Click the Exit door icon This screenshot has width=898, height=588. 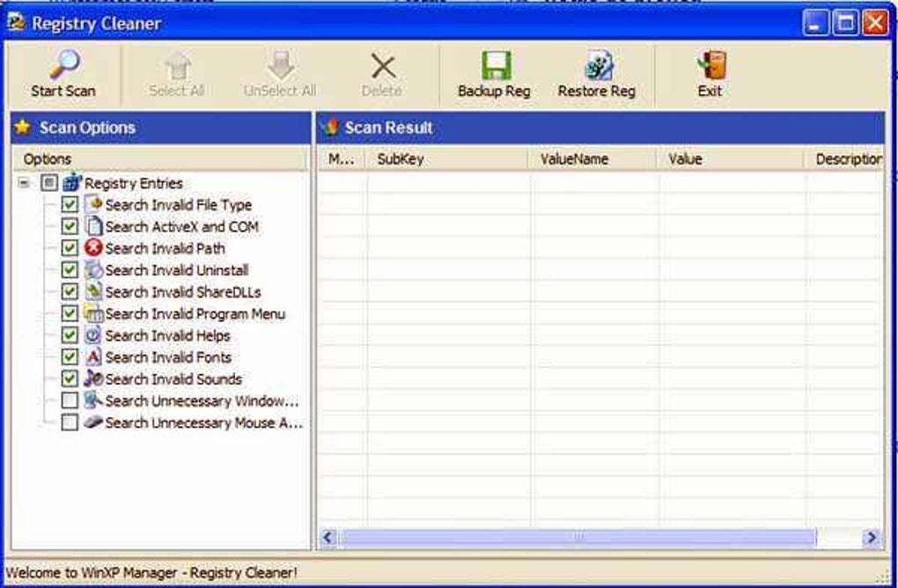tap(712, 65)
